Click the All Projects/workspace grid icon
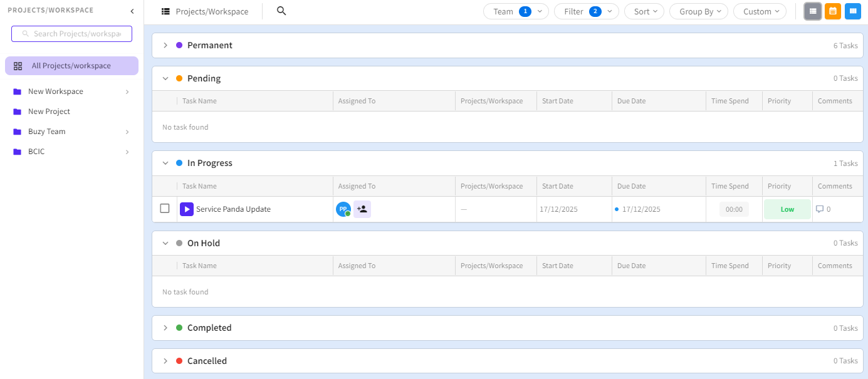 coord(18,66)
